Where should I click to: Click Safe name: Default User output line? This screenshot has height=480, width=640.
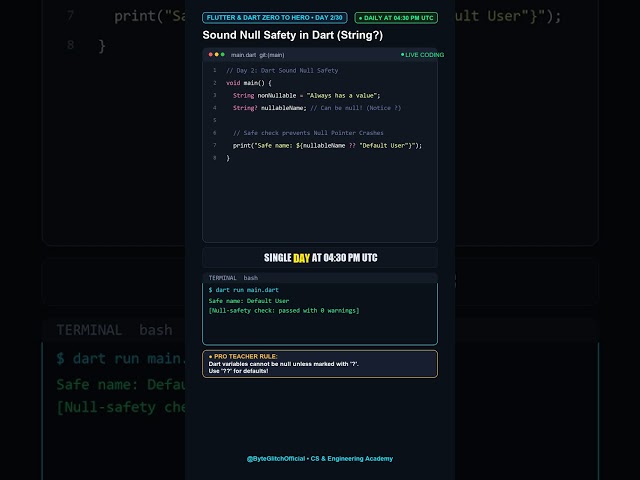tap(249, 301)
